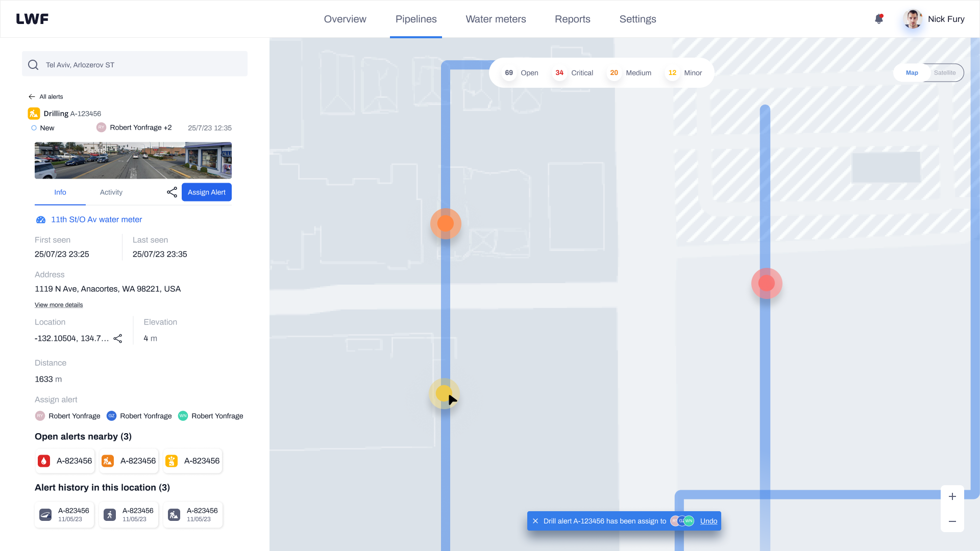
Task: Open the street view photo thumbnail
Action: coord(133,160)
